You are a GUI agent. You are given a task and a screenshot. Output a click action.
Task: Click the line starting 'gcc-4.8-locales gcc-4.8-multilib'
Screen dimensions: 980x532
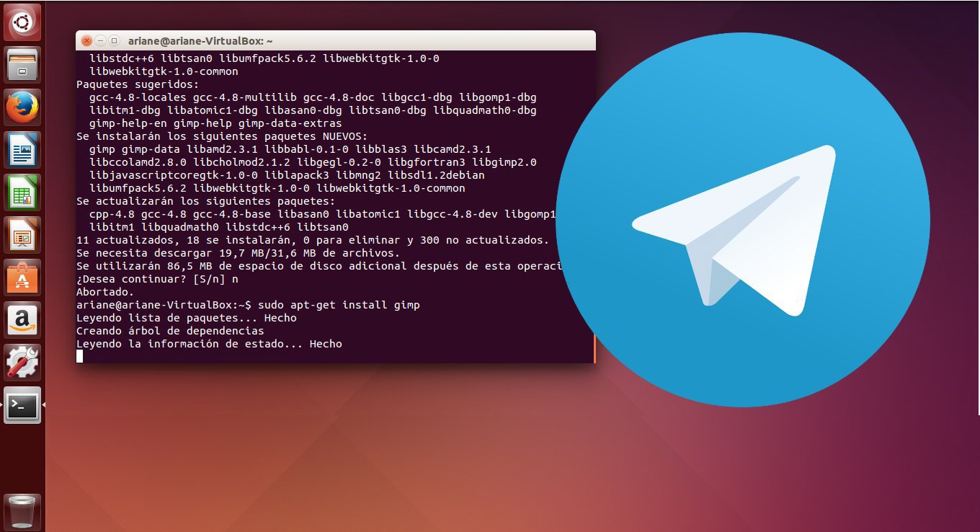(313, 97)
